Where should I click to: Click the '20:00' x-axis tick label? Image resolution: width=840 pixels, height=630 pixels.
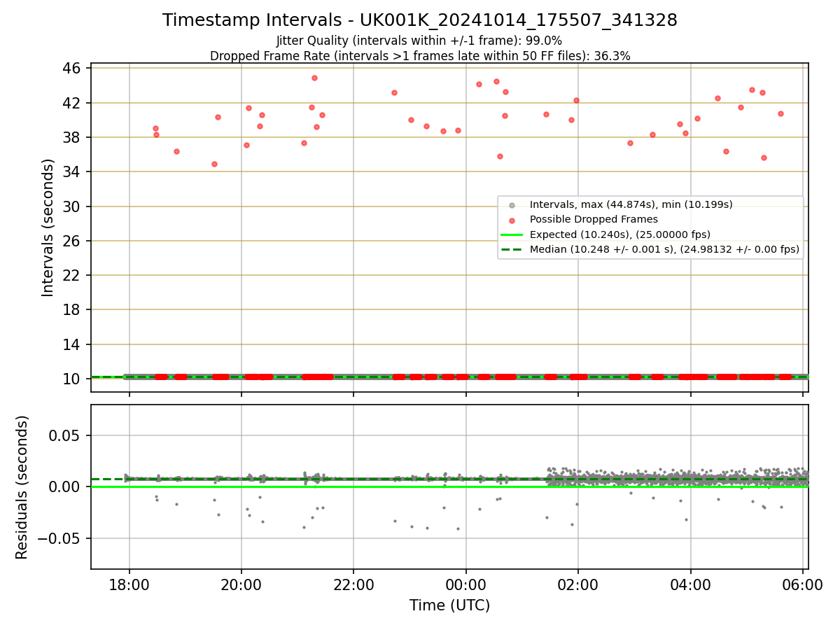click(x=241, y=585)
